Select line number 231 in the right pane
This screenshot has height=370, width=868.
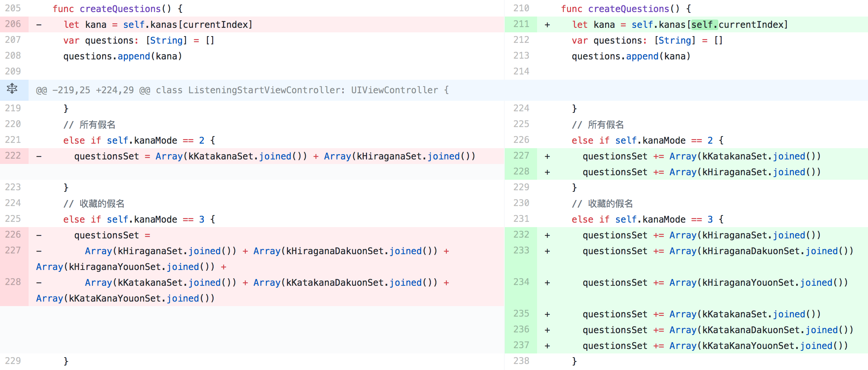click(x=521, y=219)
